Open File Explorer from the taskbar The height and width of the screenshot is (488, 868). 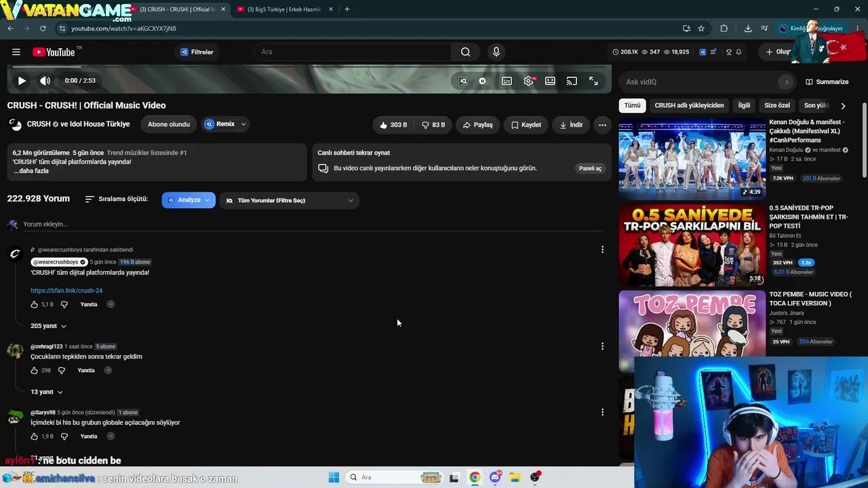[x=515, y=477]
